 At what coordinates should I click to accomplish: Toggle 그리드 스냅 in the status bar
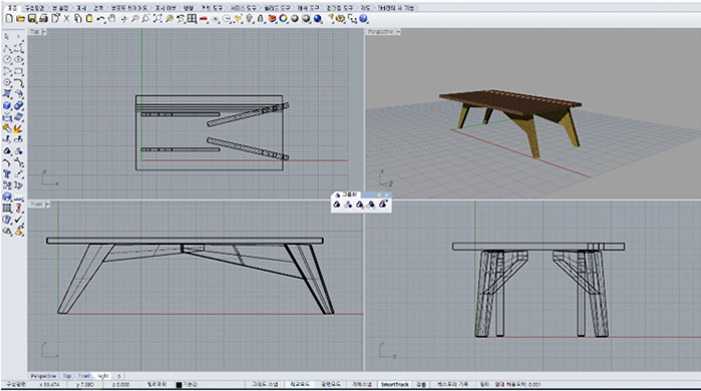265,384
